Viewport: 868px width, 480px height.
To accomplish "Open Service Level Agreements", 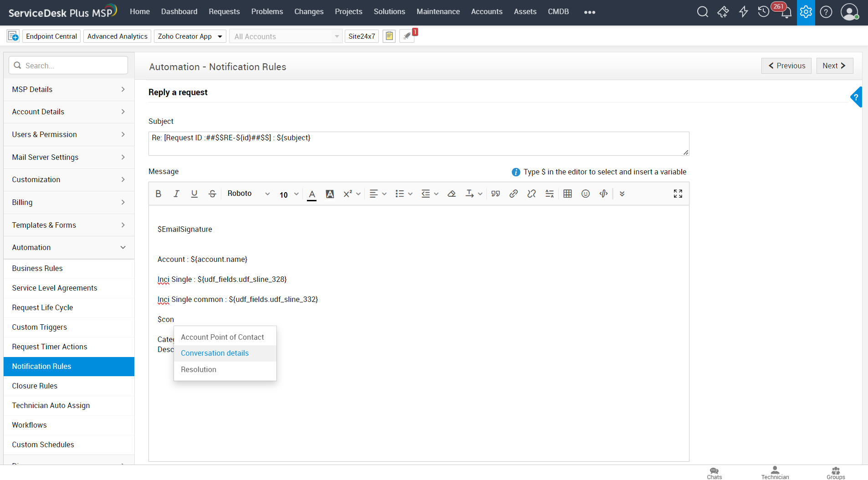I will (x=69, y=288).
